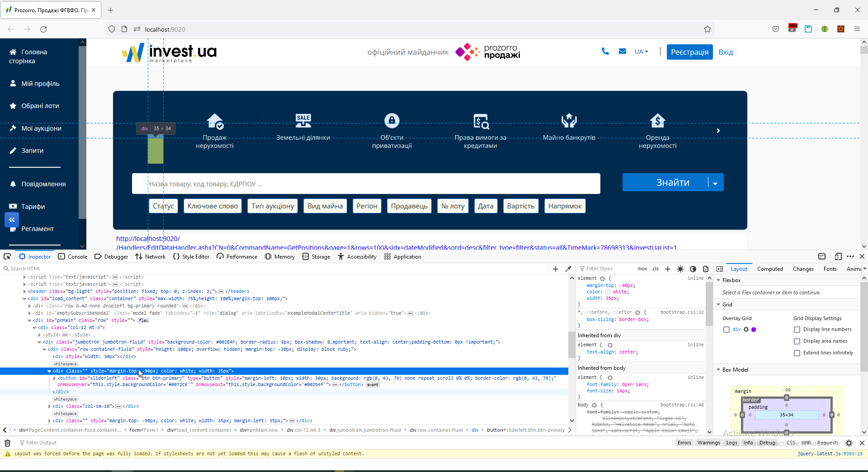The image size is (868, 472).
Task: Collapse the three-pane inspector sidebar toggle
Action: pos(720,269)
